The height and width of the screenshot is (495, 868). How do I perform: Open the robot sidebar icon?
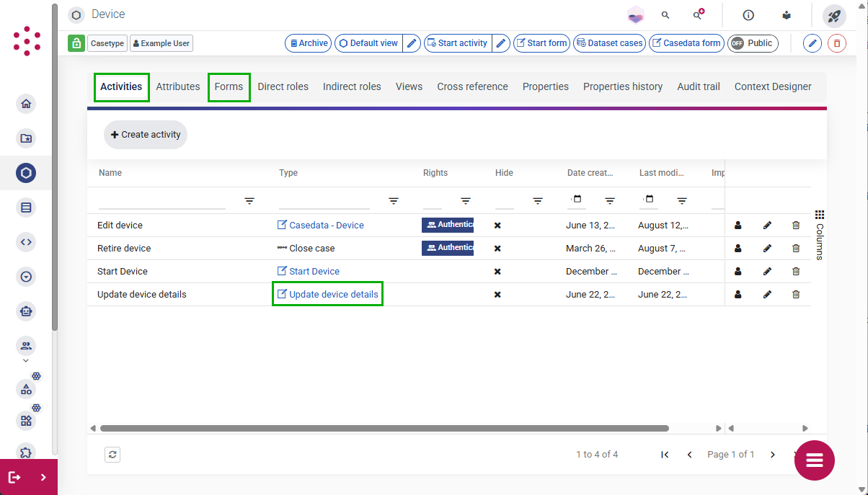click(26, 311)
